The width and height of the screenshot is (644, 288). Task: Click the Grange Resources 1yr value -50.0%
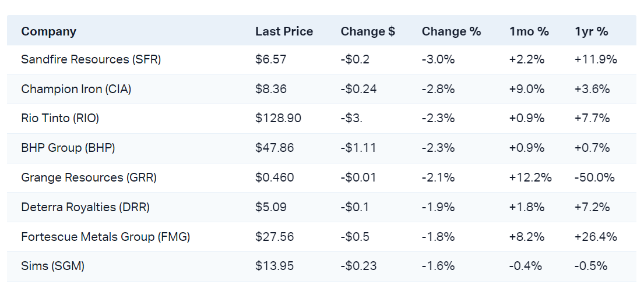pos(594,177)
